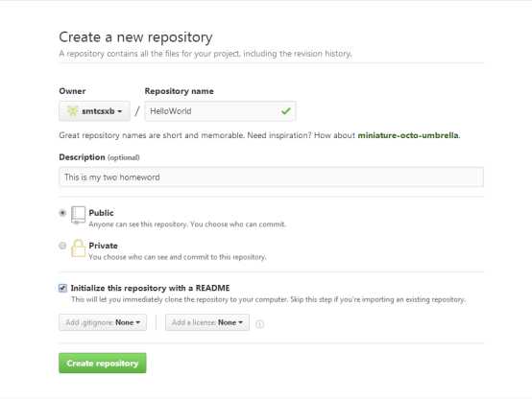Click the private repository padlock icon
This screenshot has width=532, height=401.
click(78, 248)
